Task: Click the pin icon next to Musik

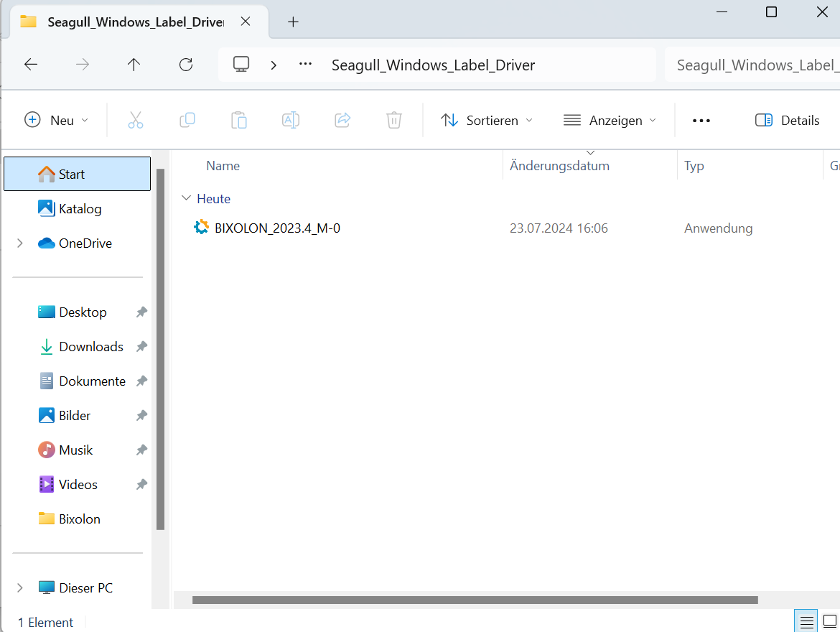Action: point(141,450)
